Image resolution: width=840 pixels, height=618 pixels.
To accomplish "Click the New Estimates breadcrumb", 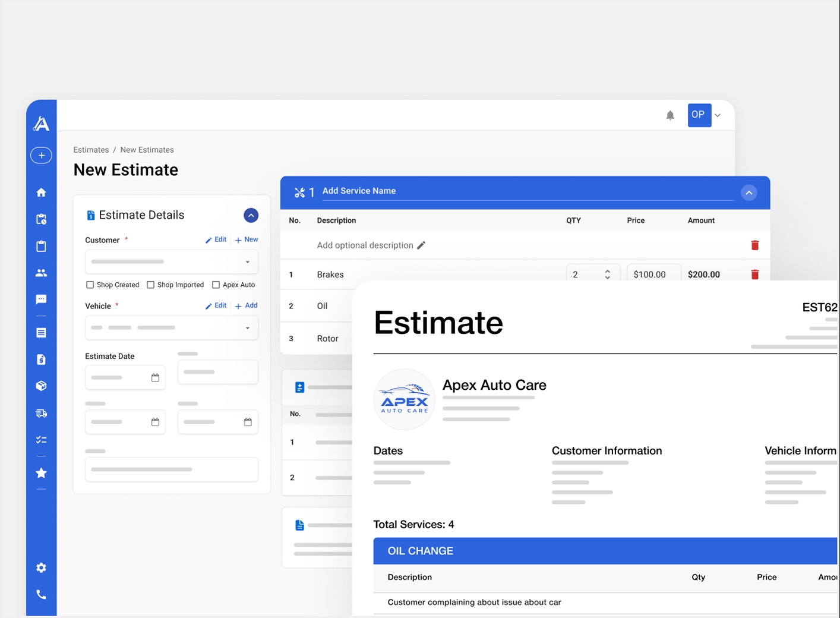I will coord(147,150).
